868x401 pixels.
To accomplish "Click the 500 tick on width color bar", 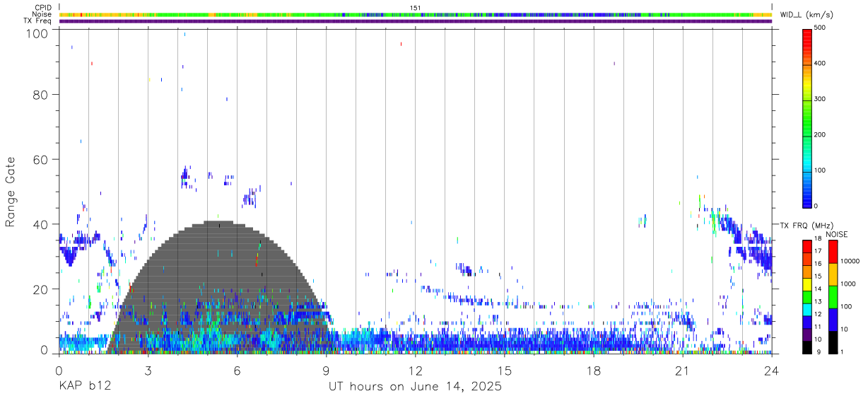I will click(x=821, y=28).
